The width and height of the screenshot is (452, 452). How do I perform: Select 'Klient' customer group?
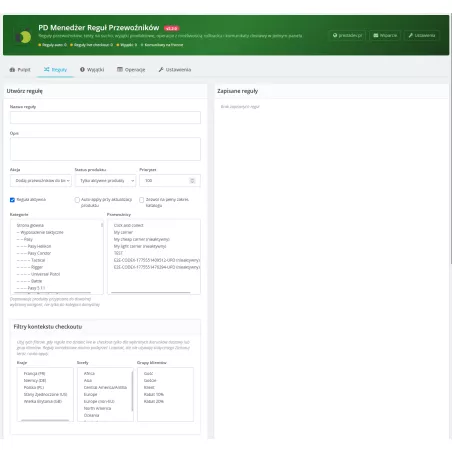[149, 388]
